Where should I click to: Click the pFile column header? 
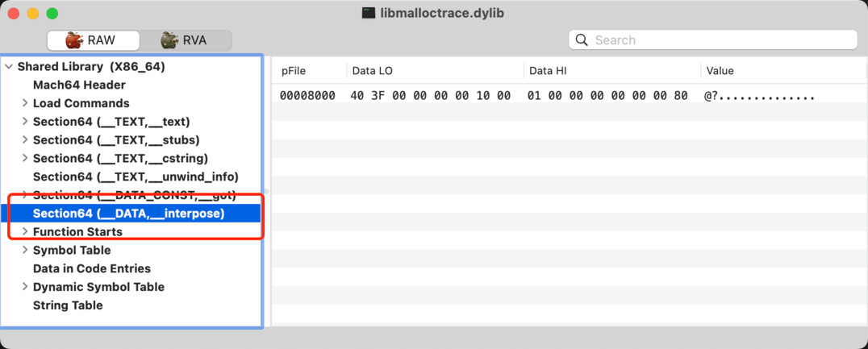tap(294, 71)
